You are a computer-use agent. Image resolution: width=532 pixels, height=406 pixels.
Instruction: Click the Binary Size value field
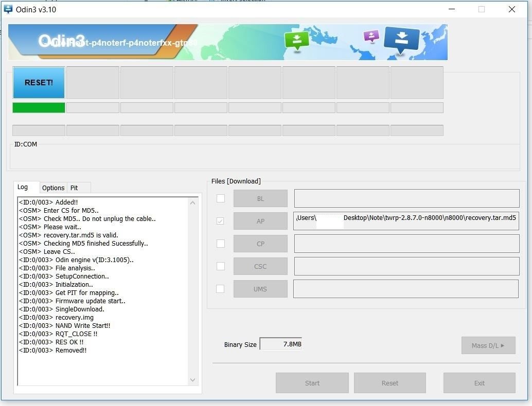[x=280, y=344]
